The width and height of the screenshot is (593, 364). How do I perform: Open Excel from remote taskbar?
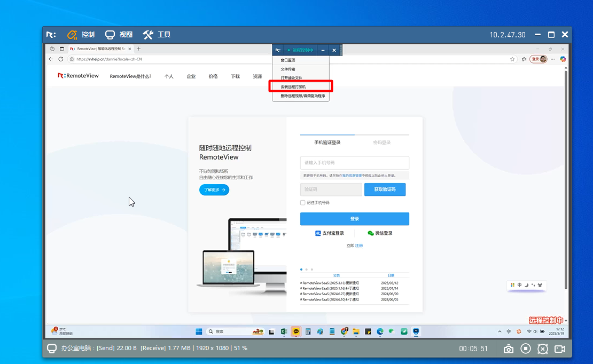(x=284, y=331)
